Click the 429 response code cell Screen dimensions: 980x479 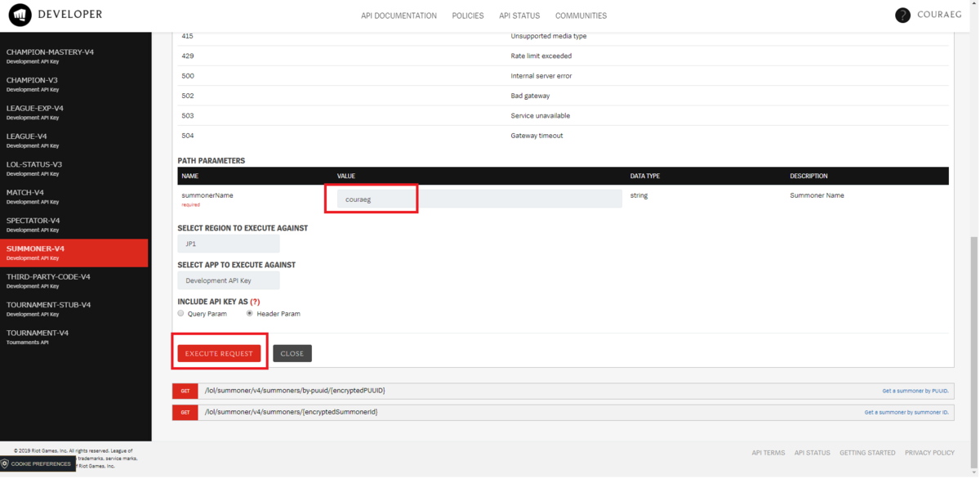tap(188, 56)
